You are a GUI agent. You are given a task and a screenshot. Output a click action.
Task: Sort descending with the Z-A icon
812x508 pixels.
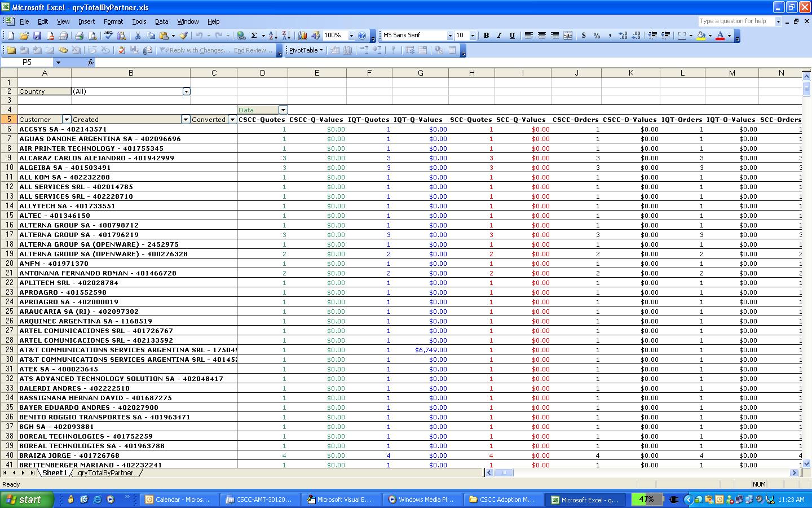(286, 36)
